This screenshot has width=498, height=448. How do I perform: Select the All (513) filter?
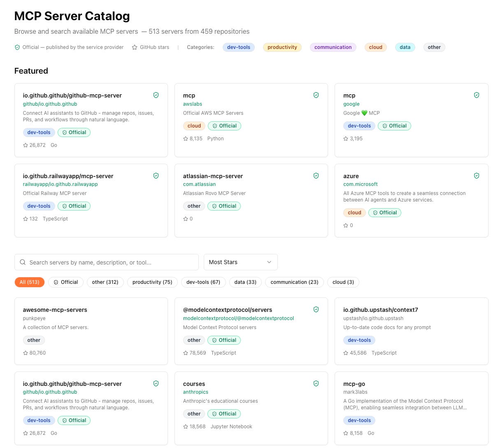point(30,282)
